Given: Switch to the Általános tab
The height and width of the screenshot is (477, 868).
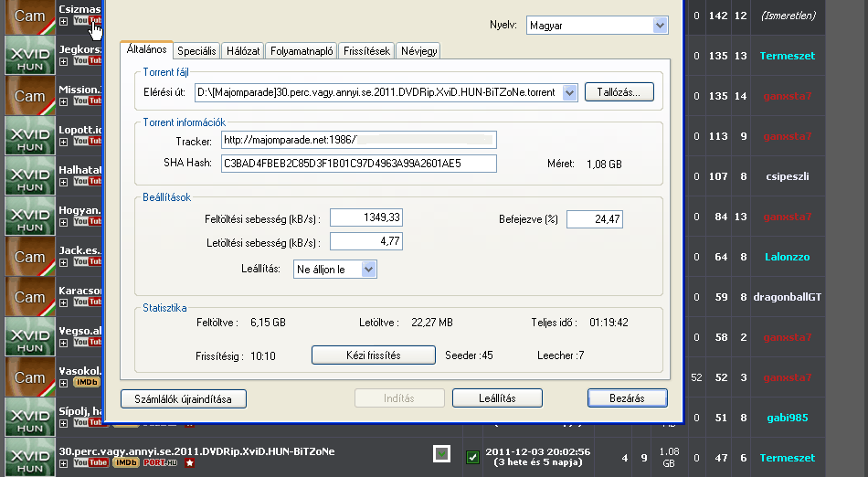Looking at the screenshot, I should (147, 49).
